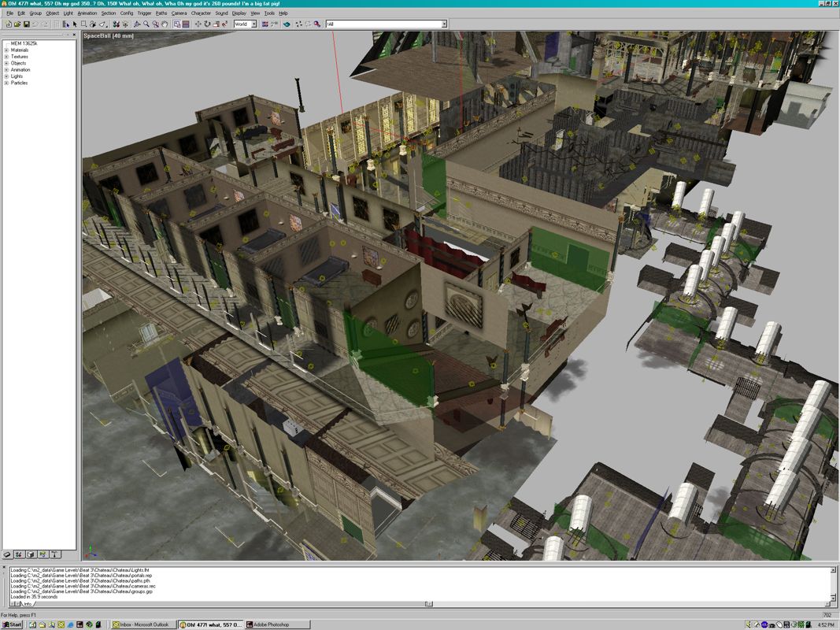
Task: Open the World coordinate system dropdown
Action: [x=253, y=24]
